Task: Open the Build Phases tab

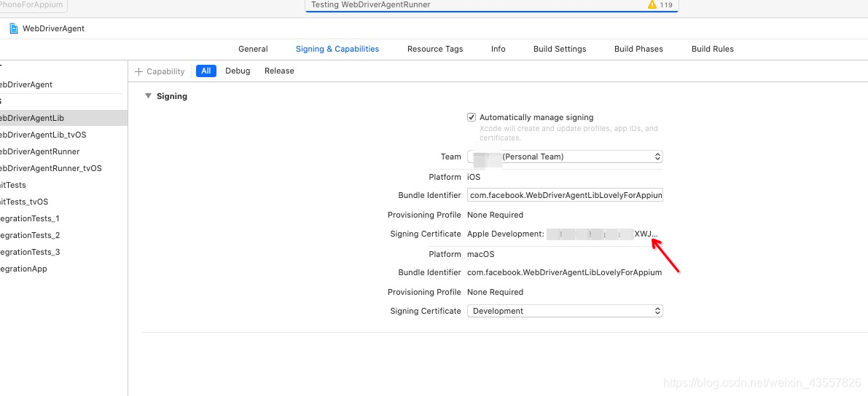Action: point(639,49)
